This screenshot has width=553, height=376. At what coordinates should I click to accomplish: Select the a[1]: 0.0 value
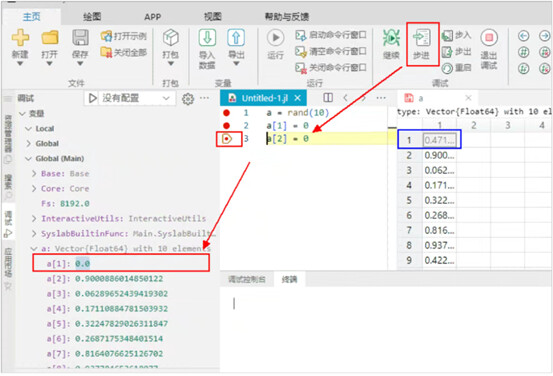(83, 263)
